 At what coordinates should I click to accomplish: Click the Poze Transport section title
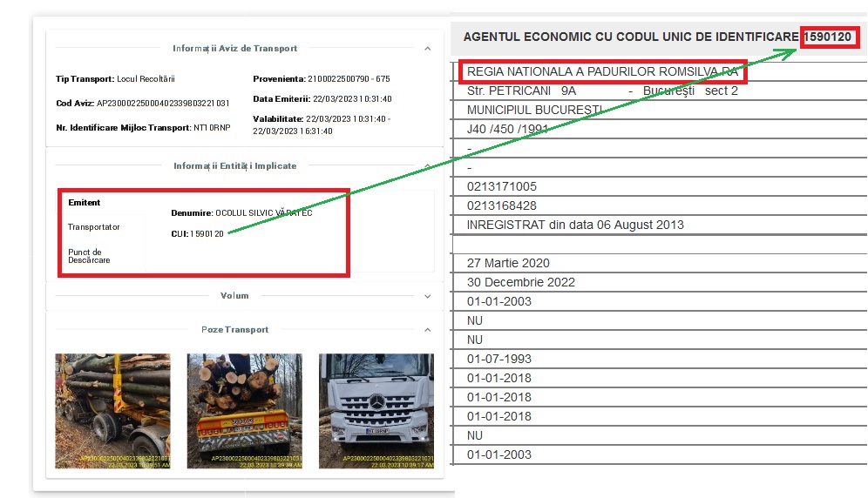(x=234, y=329)
